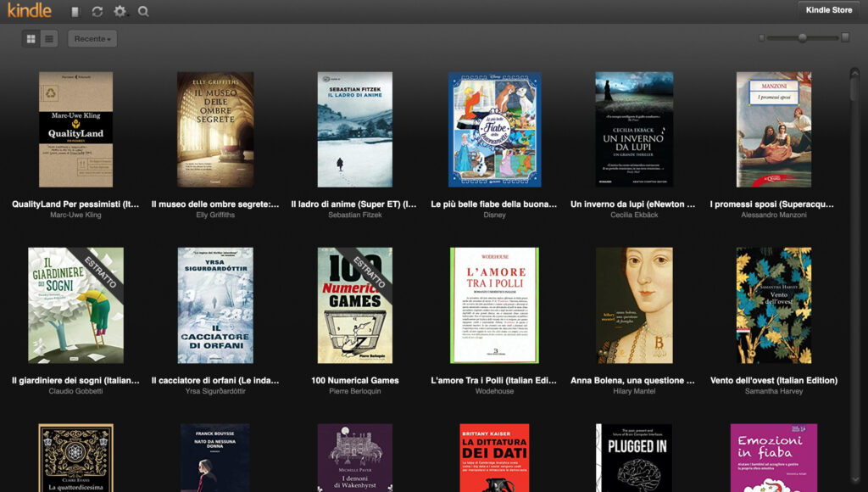
Task: Open I demoni di Wakenhyrst cover
Action: tap(355, 458)
